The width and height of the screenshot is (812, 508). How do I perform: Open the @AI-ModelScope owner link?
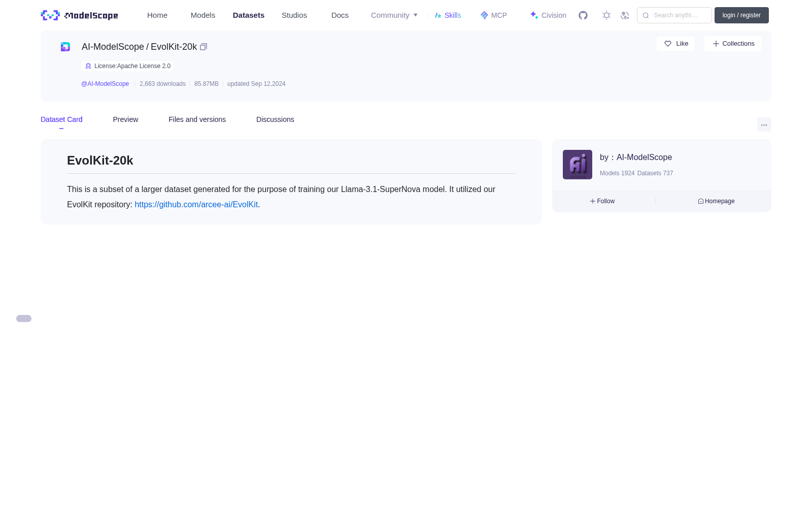click(x=105, y=84)
